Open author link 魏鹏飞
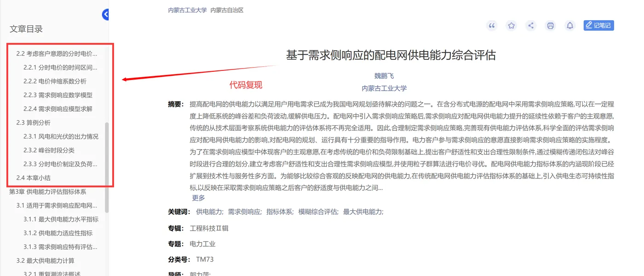Viewport: 644px width, 276px height. coord(384,76)
